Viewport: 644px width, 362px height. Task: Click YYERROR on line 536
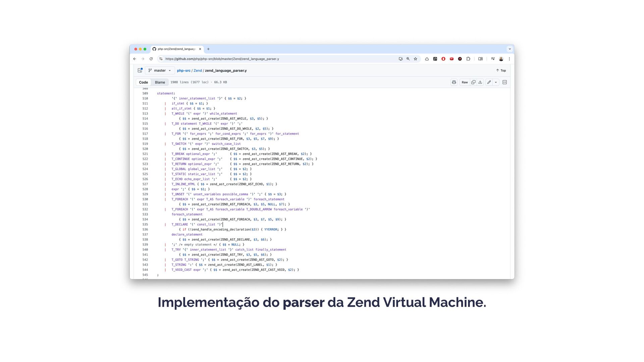tap(271, 230)
